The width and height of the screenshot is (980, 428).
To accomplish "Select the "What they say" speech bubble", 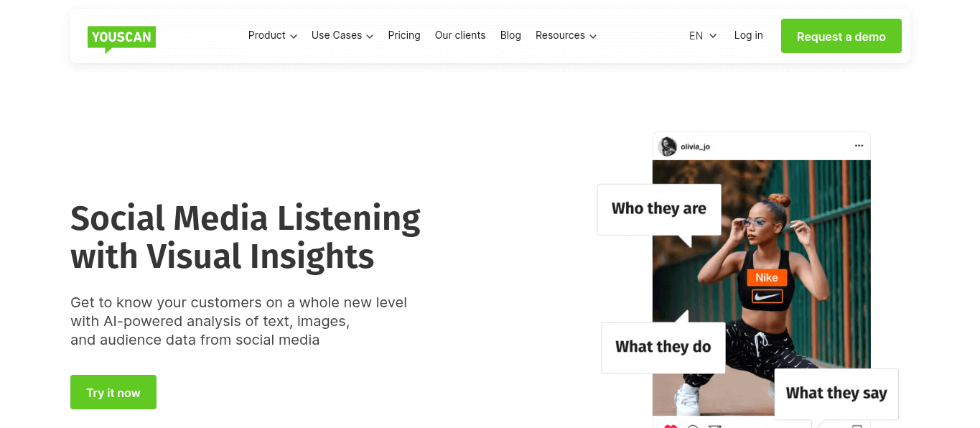I will [x=836, y=394].
